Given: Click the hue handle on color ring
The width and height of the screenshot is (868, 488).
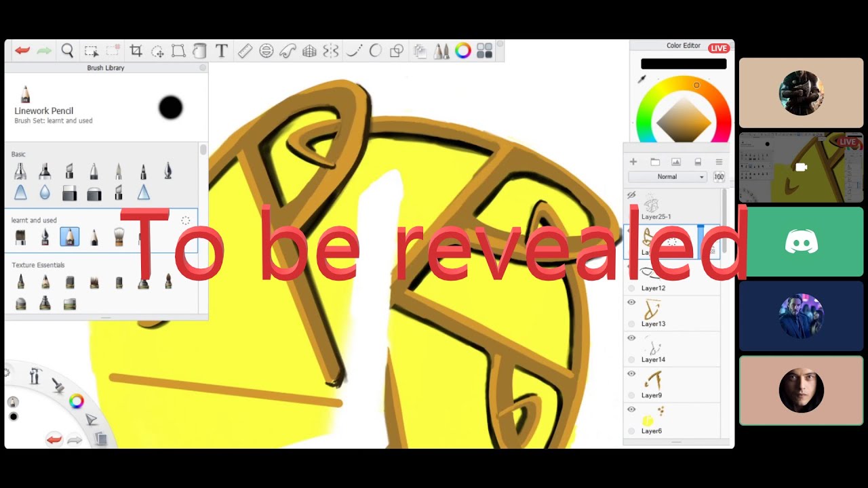Looking at the screenshot, I should [x=696, y=85].
